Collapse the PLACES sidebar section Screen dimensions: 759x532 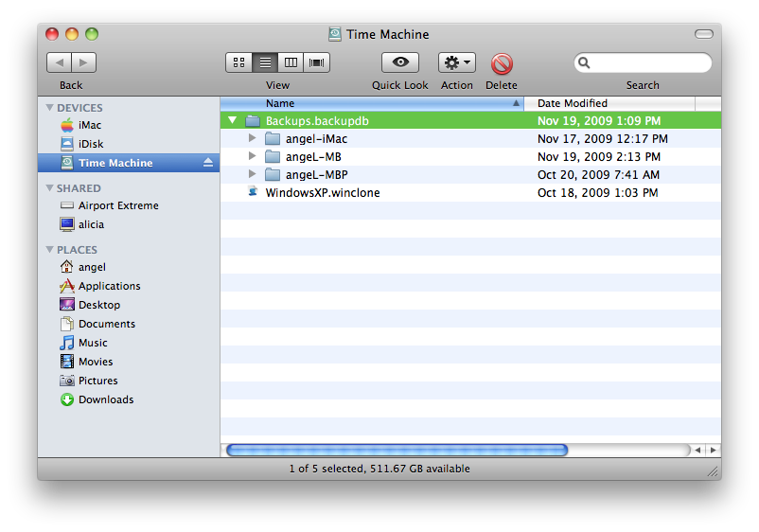click(x=49, y=249)
